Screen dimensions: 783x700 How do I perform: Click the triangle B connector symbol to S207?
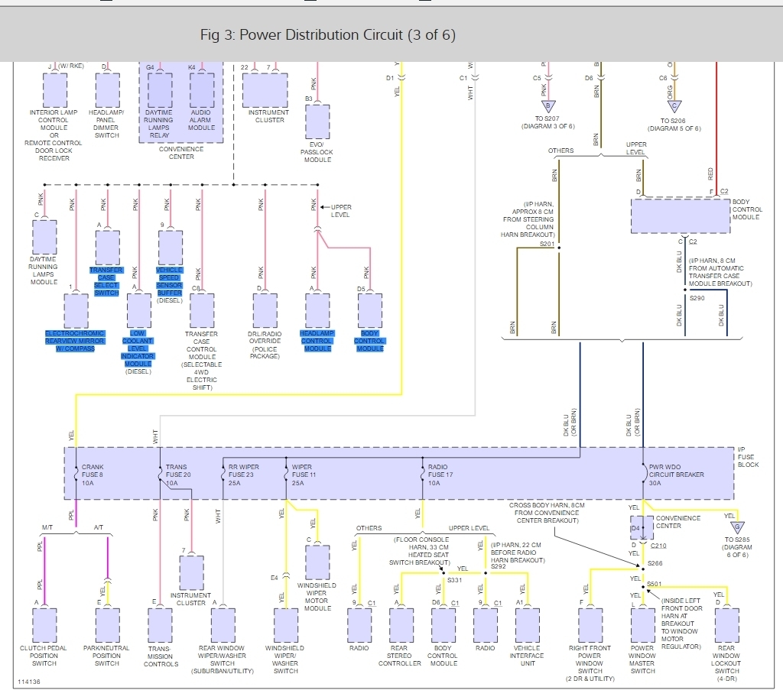(x=548, y=106)
